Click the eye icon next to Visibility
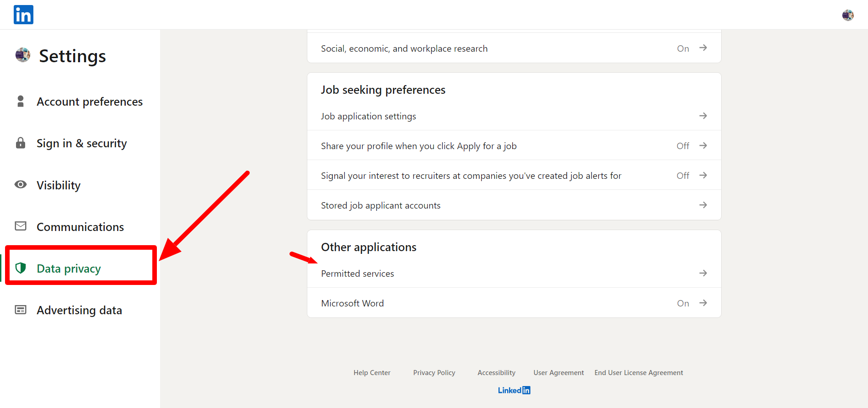This screenshot has height=408, width=868. (x=21, y=185)
